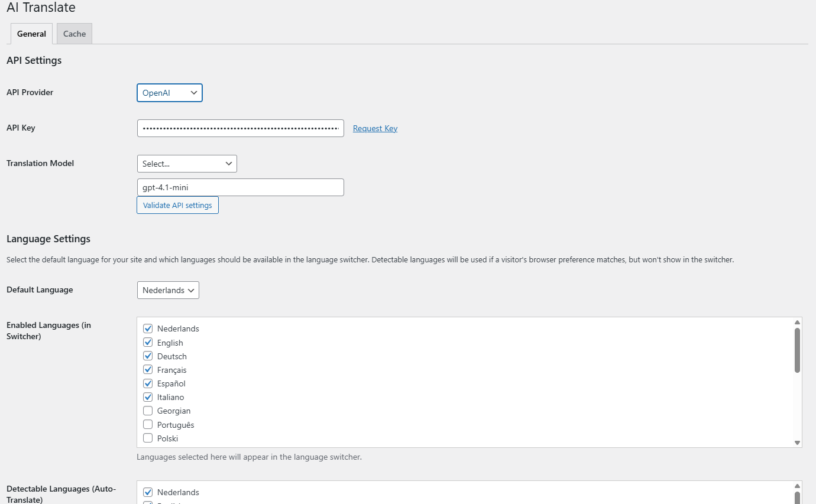This screenshot has width=816, height=504.
Task: Click 'Languages selected here will appear' hint
Action: 249,457
